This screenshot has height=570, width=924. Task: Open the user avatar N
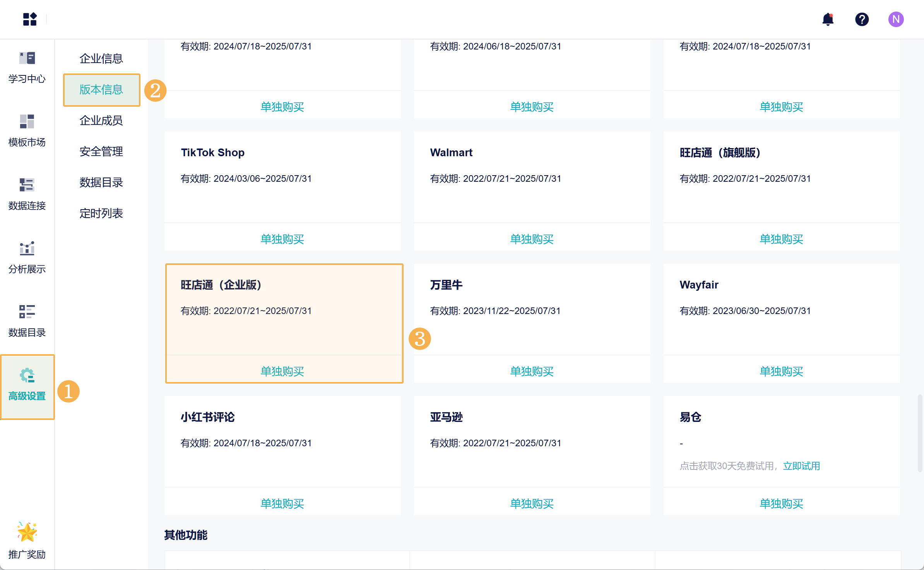896,19
